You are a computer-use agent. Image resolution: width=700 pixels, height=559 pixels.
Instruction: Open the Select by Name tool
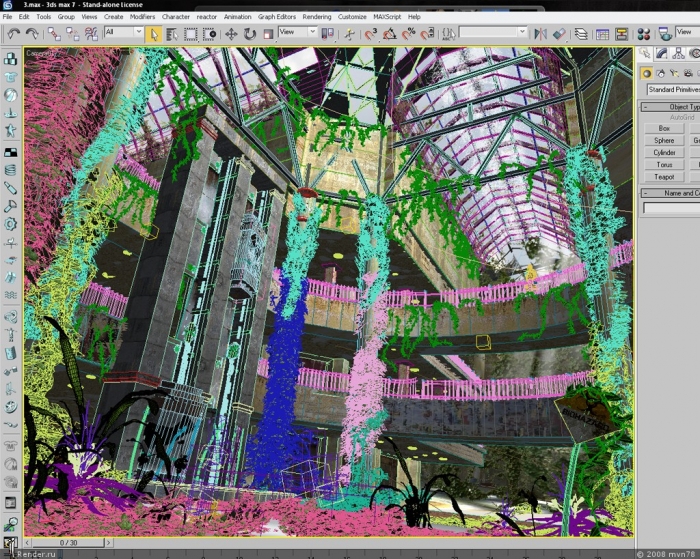point(172,34)
